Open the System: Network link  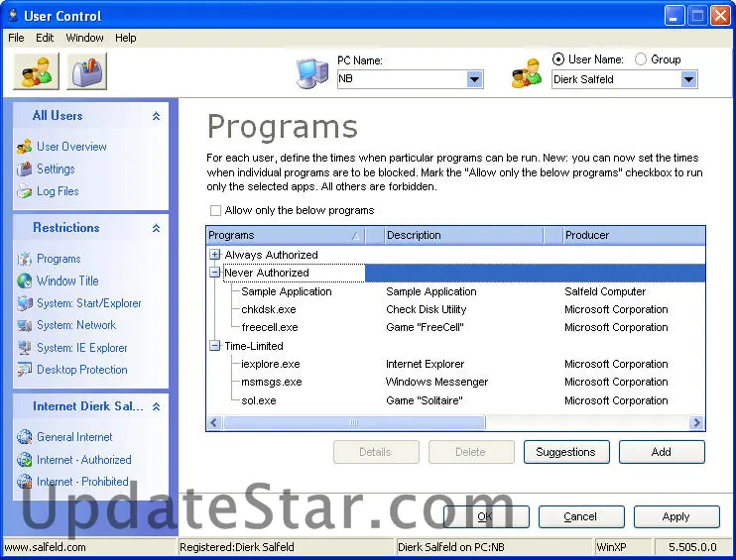76,325
